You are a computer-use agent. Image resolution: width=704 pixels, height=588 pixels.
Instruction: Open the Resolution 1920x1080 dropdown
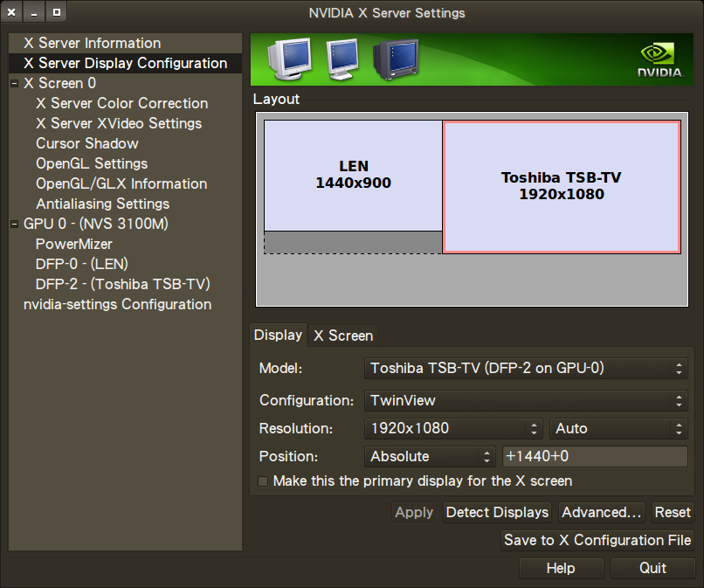click(x=453, y=428)
